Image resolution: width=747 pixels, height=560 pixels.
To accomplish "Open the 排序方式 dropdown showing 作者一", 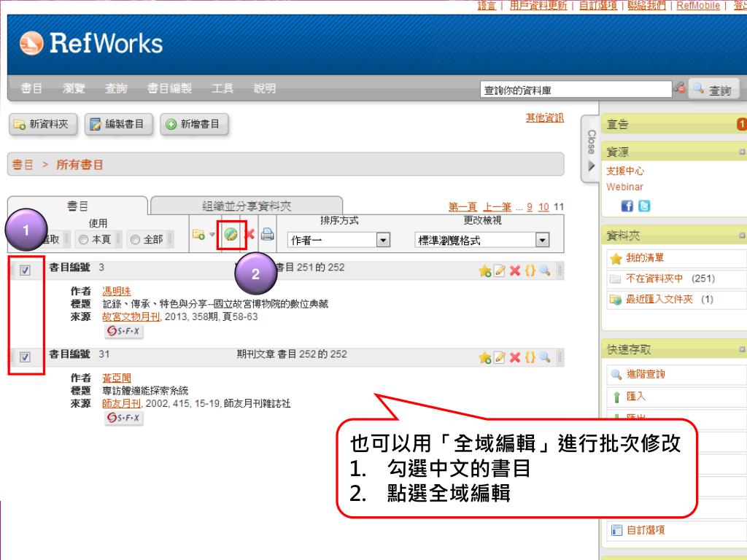I will point(338,239).
